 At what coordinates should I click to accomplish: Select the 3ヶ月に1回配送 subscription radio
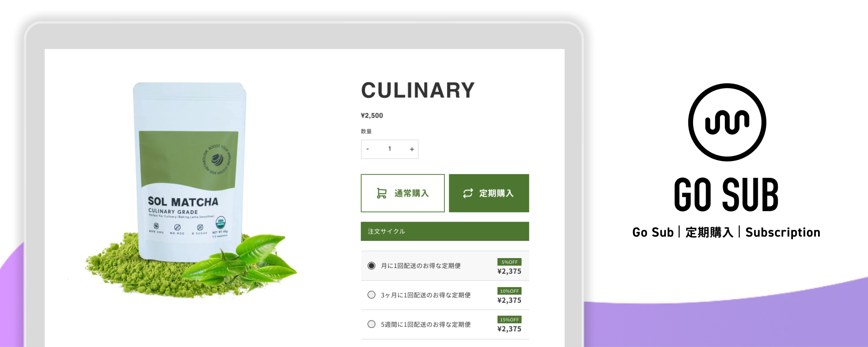[x=372, y=295]
